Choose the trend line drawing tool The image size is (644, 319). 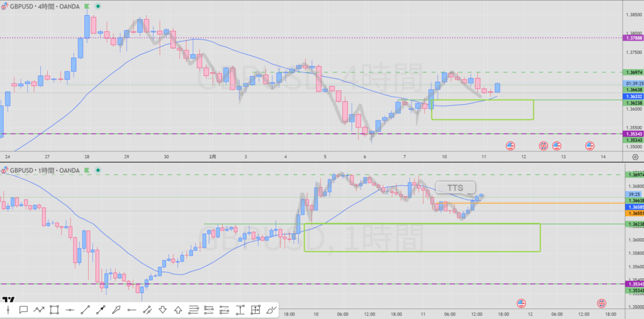(85, 309)
